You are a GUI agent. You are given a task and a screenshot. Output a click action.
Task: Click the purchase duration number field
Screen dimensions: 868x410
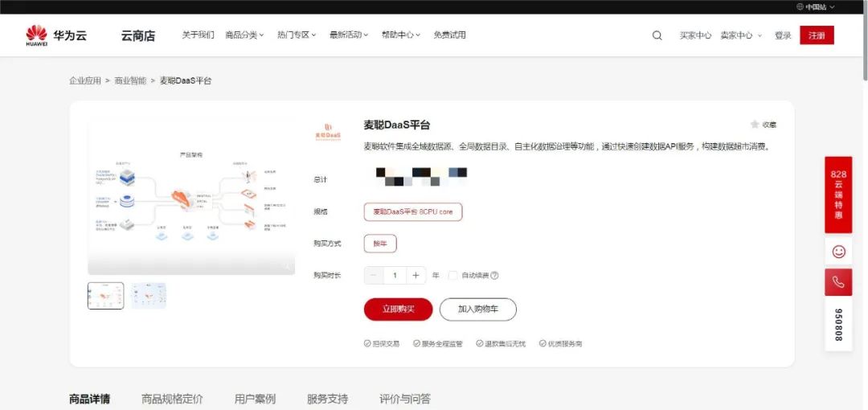pos(395,276)
